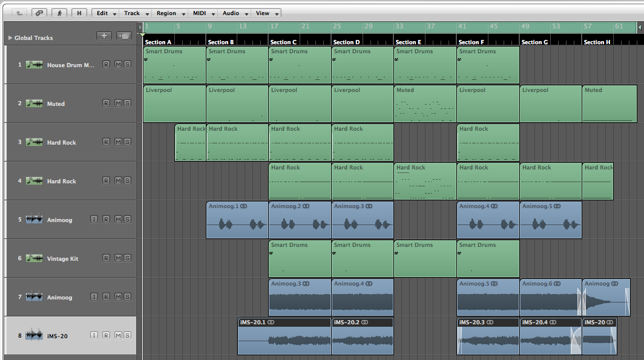
Task: Open the Track dropdown menu
Action: (x=136, y=13)
